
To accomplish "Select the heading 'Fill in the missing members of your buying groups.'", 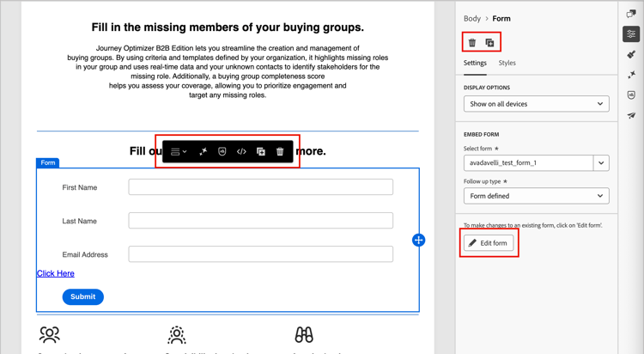I will tap(228, 27).
